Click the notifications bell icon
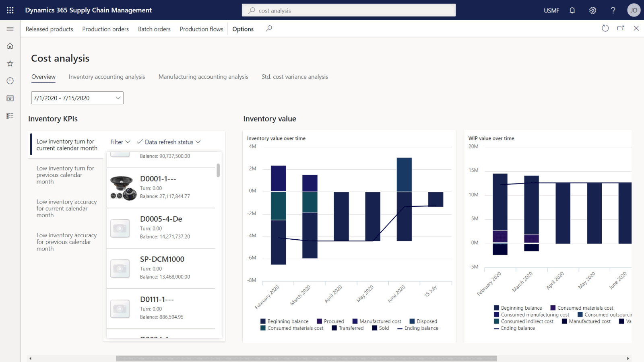This screenshot has height=362, width=644. tap(572, 10)
